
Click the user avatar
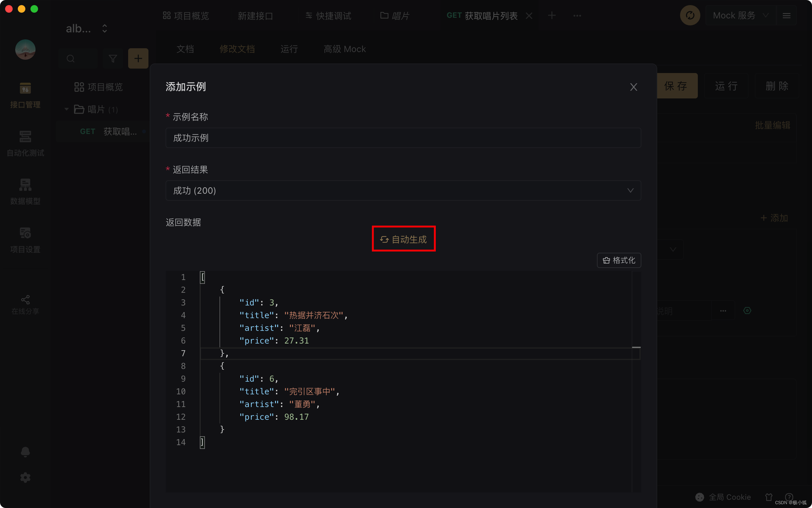tap(25, 50)
